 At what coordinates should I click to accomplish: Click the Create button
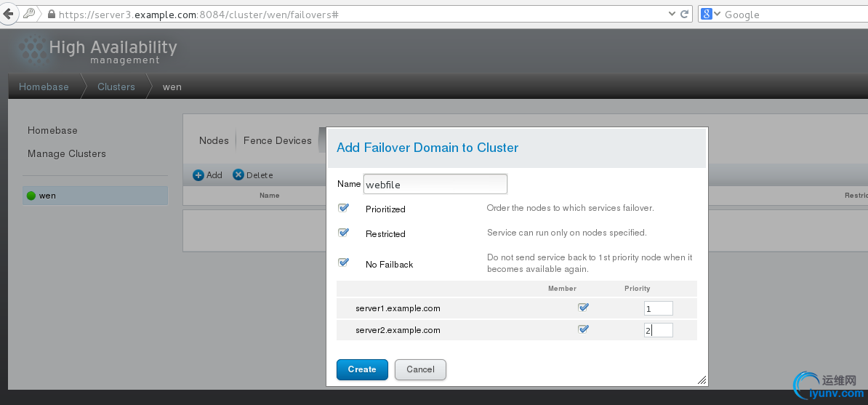[362, 369]
